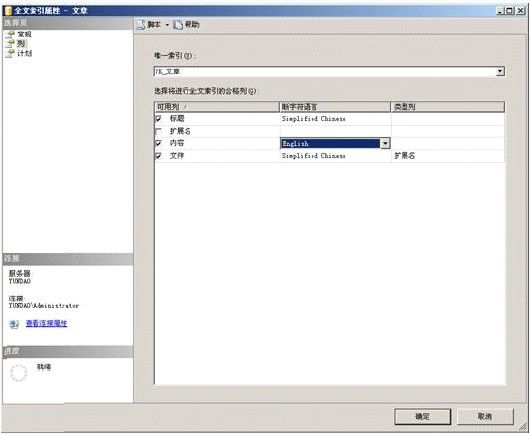This screenshot has height=434, width=530.
Task: Select the 常规 page in the left pane
Action: tap(24, 34)
